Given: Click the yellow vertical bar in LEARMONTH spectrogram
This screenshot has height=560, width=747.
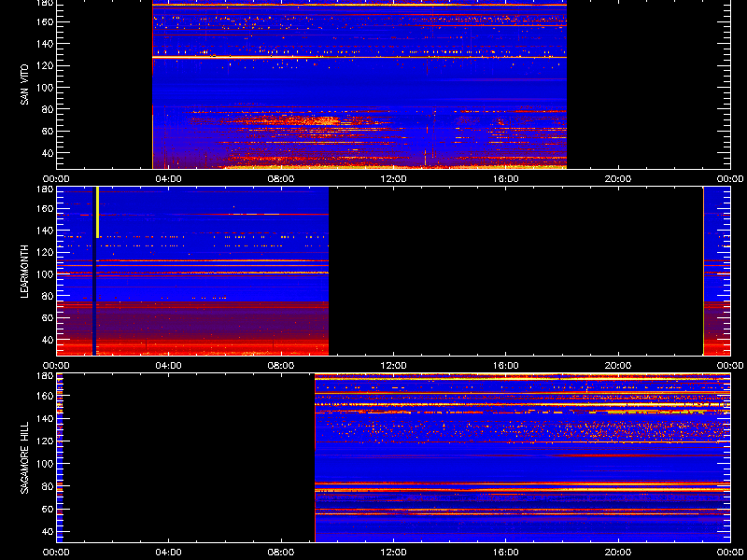Looking at the screenshot, I should (x=98, y=213).
